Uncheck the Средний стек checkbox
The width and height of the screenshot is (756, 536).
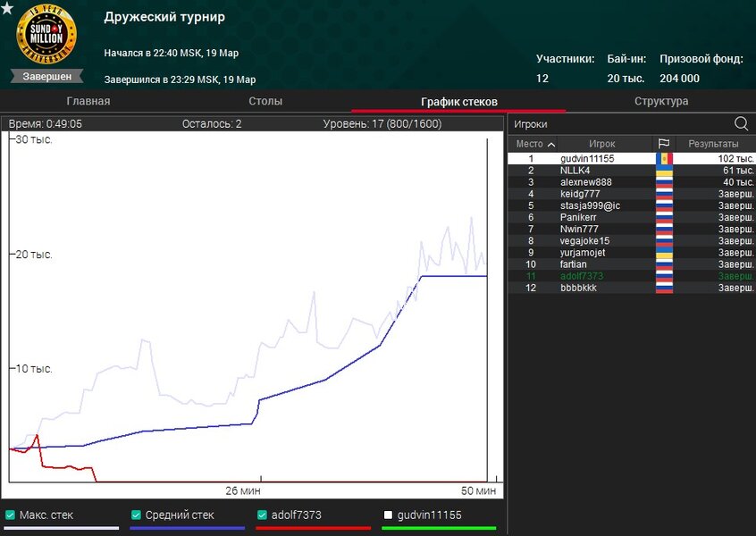point(136,515)
